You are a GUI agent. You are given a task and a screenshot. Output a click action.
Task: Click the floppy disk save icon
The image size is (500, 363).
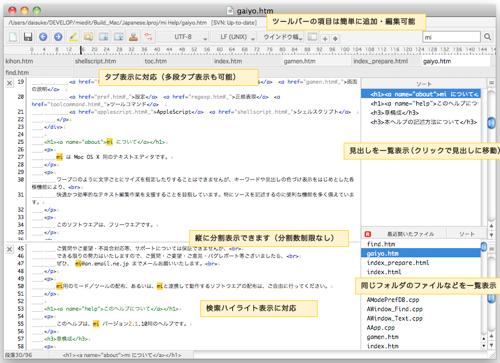coord(28,37)
